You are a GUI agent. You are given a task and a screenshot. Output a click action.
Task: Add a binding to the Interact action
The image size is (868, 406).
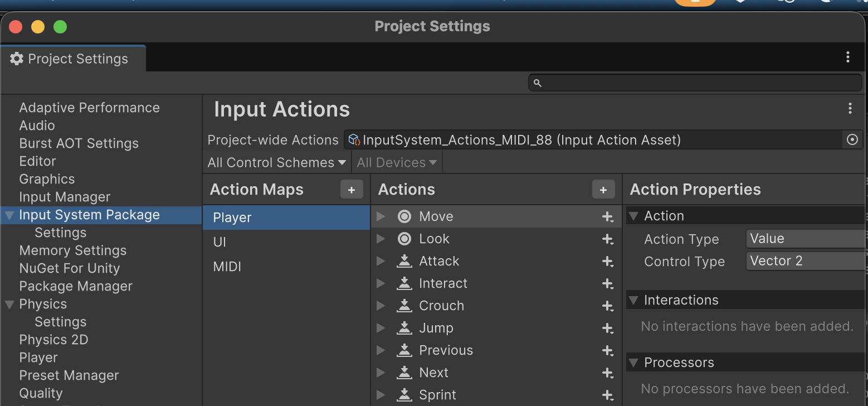pos(607,283)
